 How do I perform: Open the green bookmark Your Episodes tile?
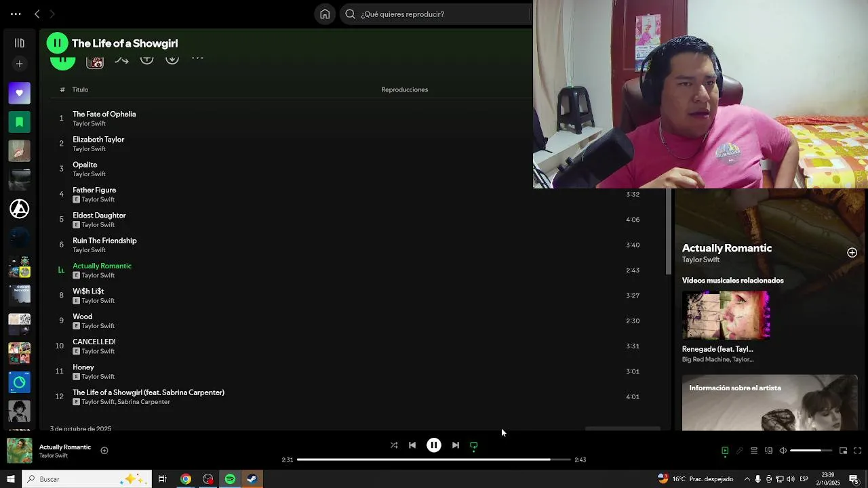19,122
